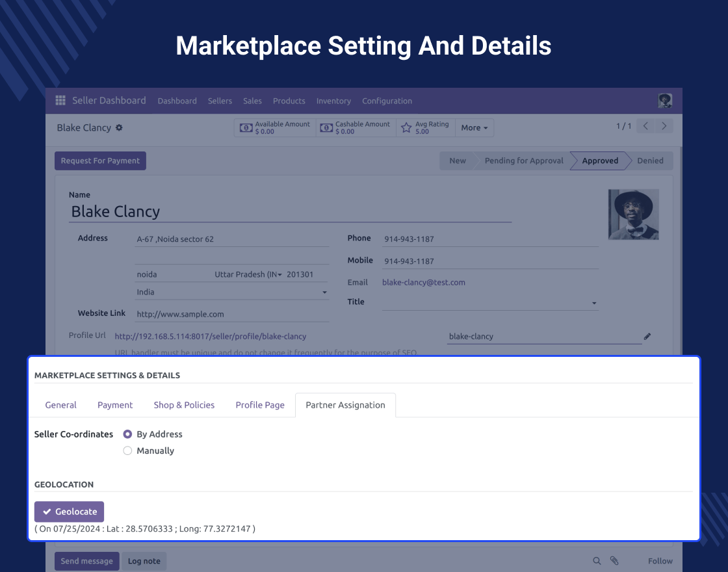Click the Log note button
This screenshot has height=572, width=728.
tap(144, 561)
